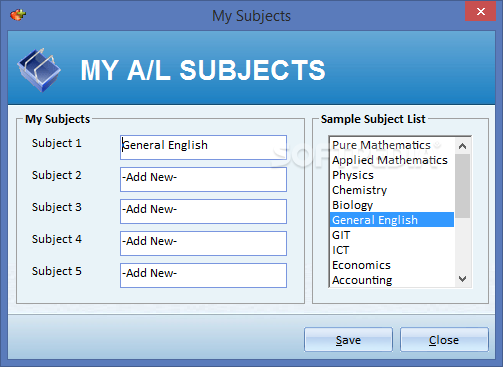503x367 pixels.
Task: Click the Subject 5 Add New field
Action: tap(203, 275)
